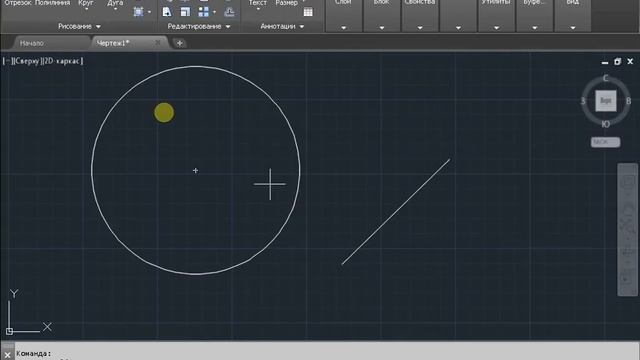The width and height of the screenshot is (640, 360).
Task: Click the UCS origin icon
Action: pyautogui.click(x=9, y=331)
